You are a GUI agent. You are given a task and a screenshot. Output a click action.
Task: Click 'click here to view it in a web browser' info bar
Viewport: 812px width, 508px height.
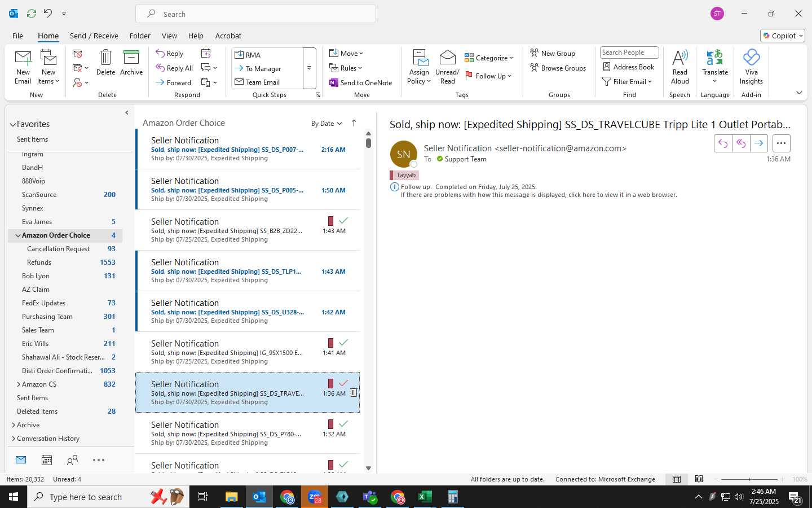pos(539,195)
